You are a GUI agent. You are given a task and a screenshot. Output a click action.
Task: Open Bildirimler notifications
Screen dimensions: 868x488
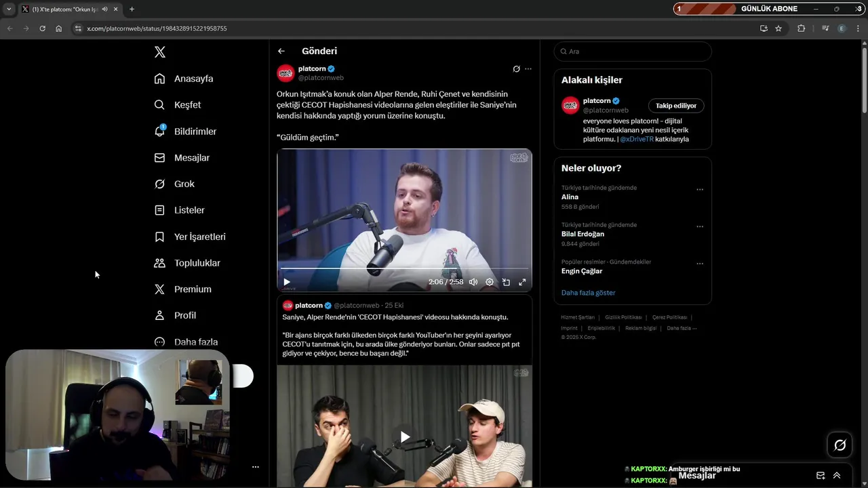click(x=185, y=131)
